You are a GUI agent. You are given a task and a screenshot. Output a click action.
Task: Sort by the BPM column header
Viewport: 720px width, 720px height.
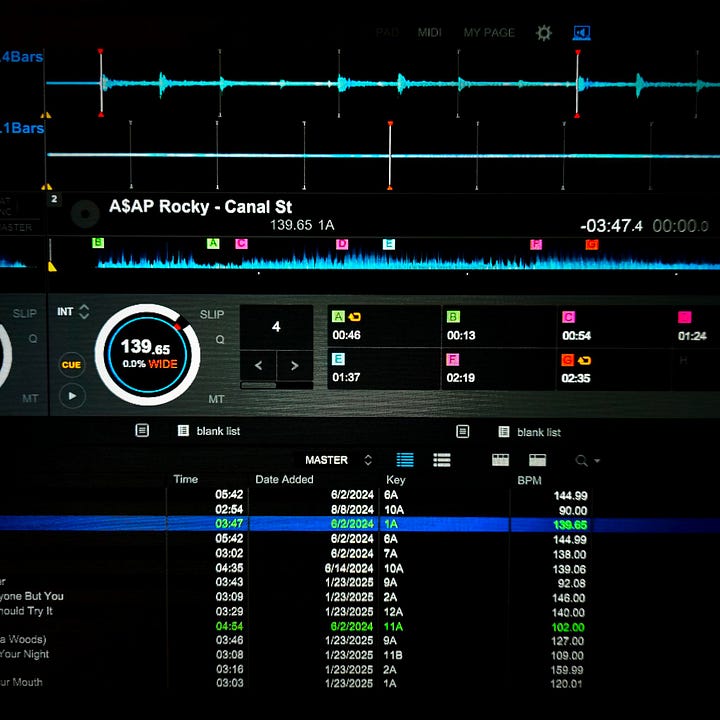[529, 480]
